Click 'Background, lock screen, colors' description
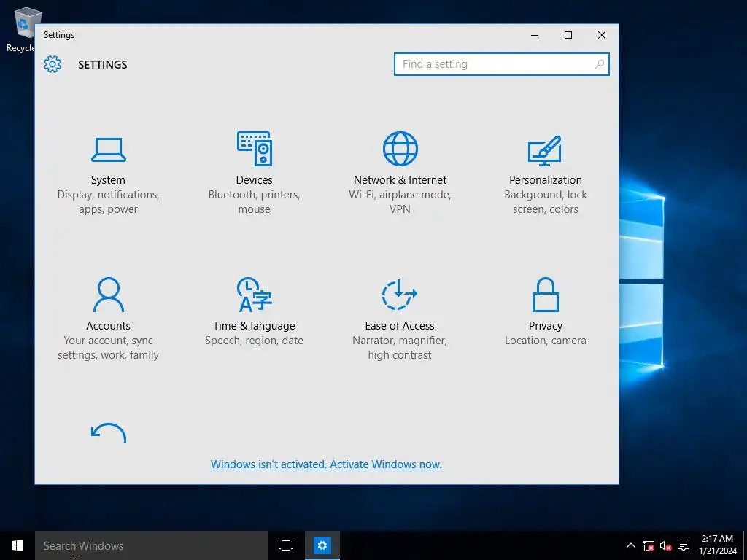The height and width of the screenshot is (560, 747). tap(546, 202)
